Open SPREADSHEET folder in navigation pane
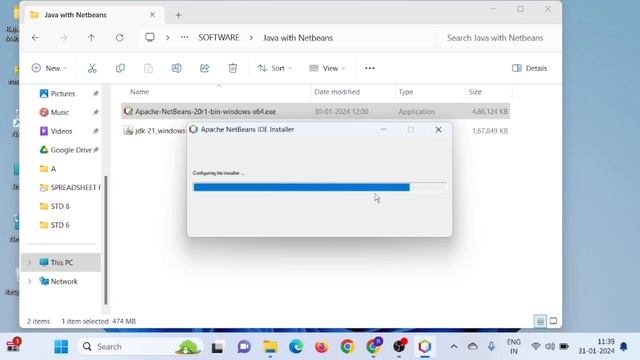The image size is (640, 360). [x=70, y=187]
